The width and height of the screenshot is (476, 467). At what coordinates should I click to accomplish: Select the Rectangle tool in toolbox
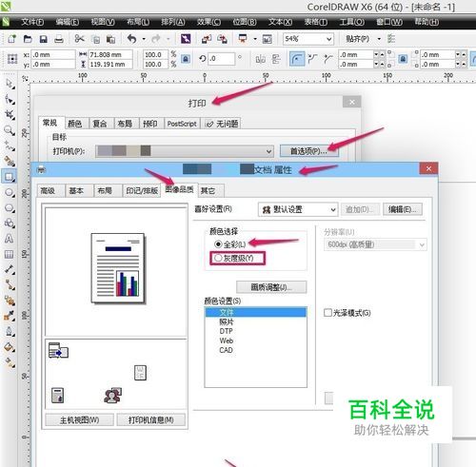(10, 177)
